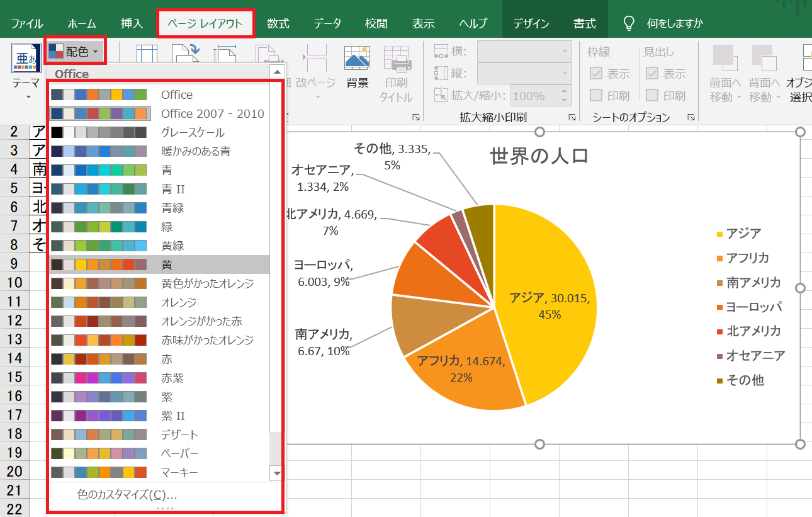Screen dimensions: 812x517
Task: Click the 改ページ (Breaks) icon
Action: [x=317, y=59]
